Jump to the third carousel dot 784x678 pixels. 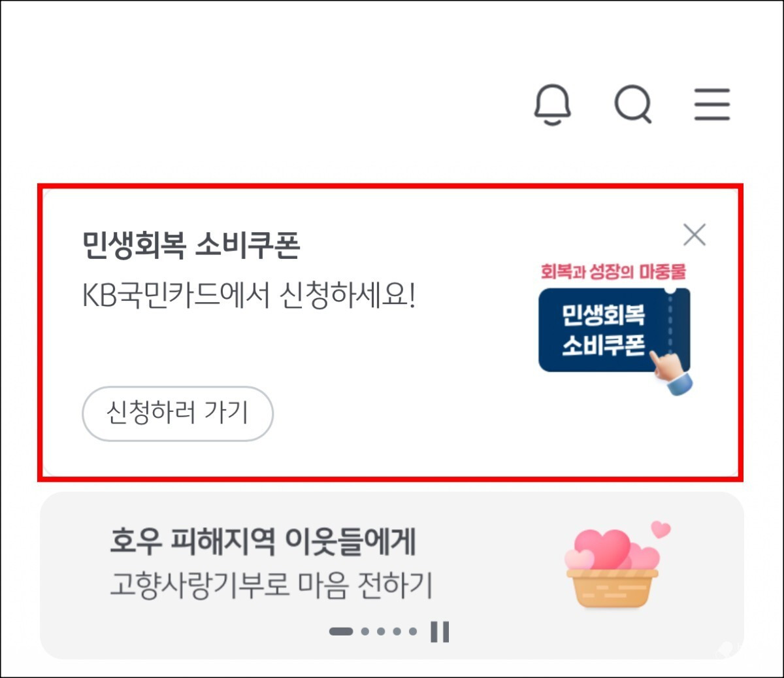tap(381, 632)
